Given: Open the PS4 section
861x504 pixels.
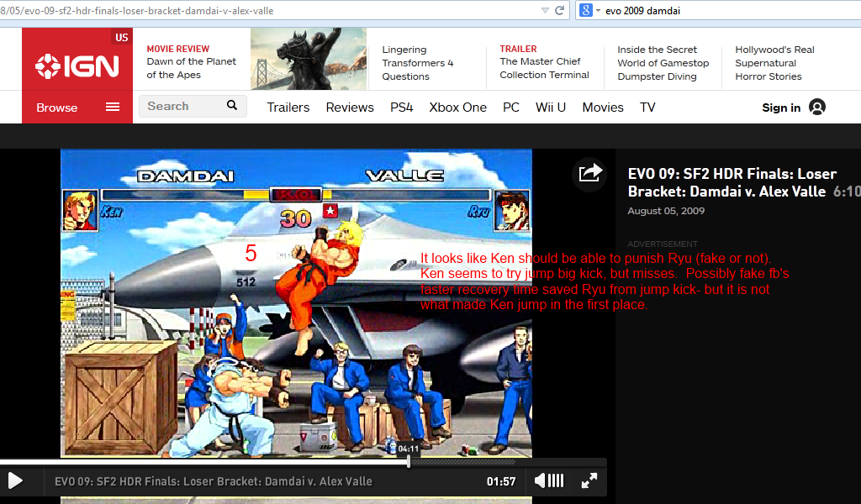Looking at the screenshot, I should click(x=401, y=108).
